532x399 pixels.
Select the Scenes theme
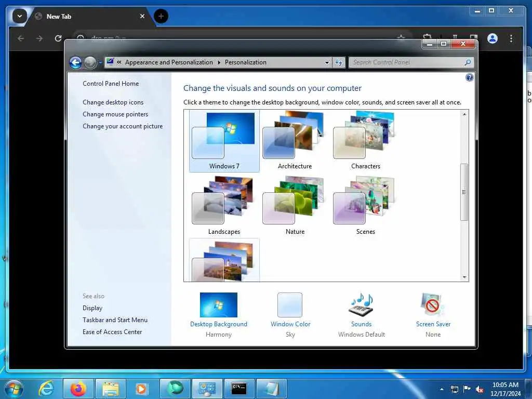point(365,206)
